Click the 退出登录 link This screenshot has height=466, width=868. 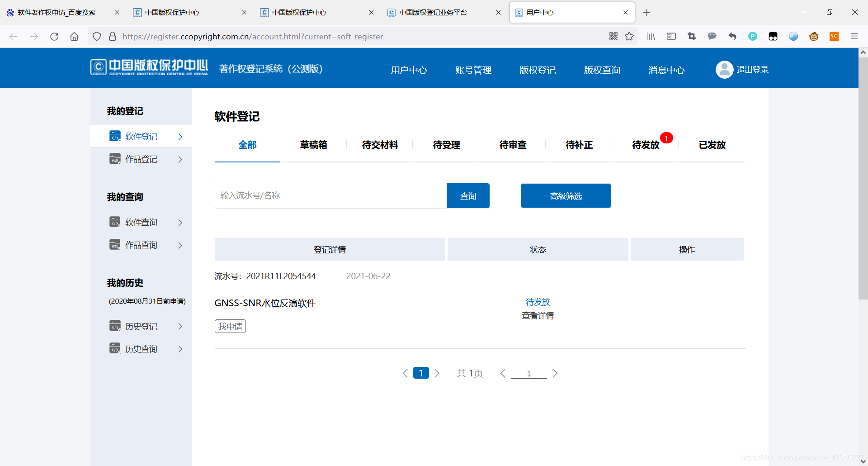click(x=753, y=70)
